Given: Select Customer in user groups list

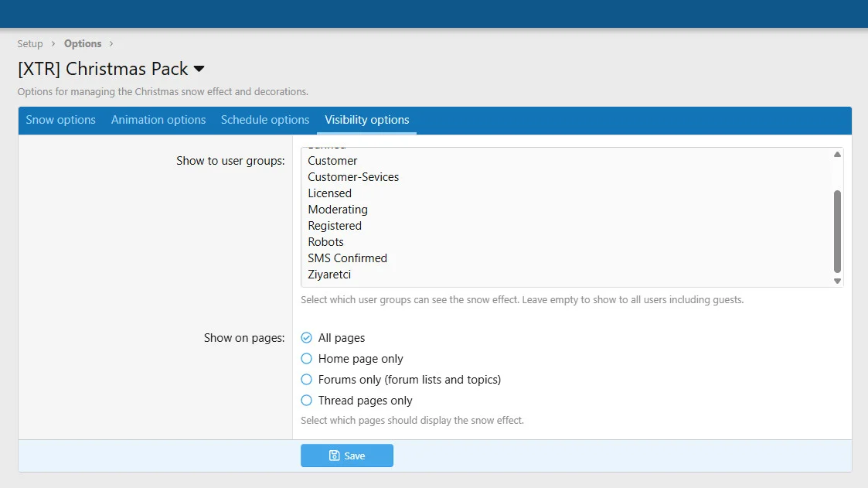Looking at the screenshot, I should [332, 161].
